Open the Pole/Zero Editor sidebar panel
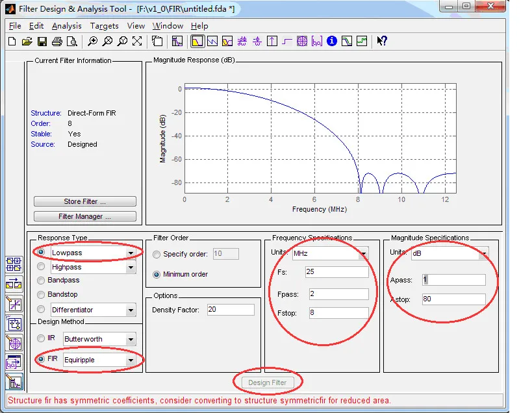Viewport: 532px width, 413px height. [x=14, y=344]
